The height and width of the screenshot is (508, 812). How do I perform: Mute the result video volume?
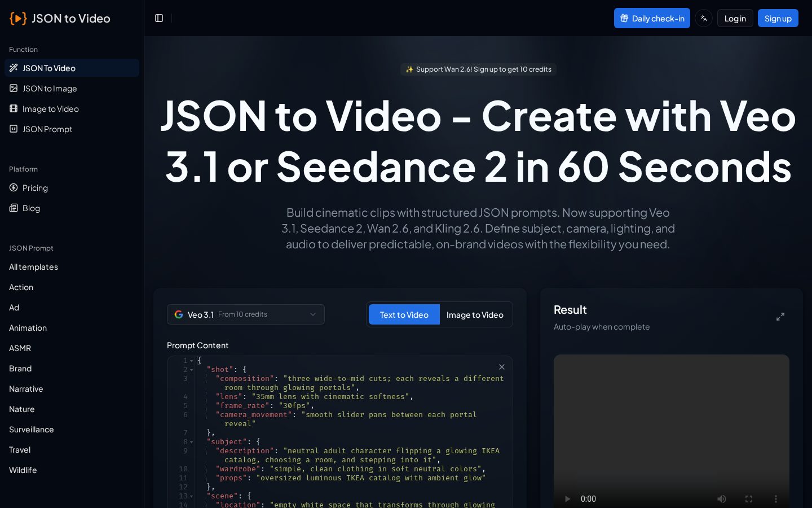[722, 498]
